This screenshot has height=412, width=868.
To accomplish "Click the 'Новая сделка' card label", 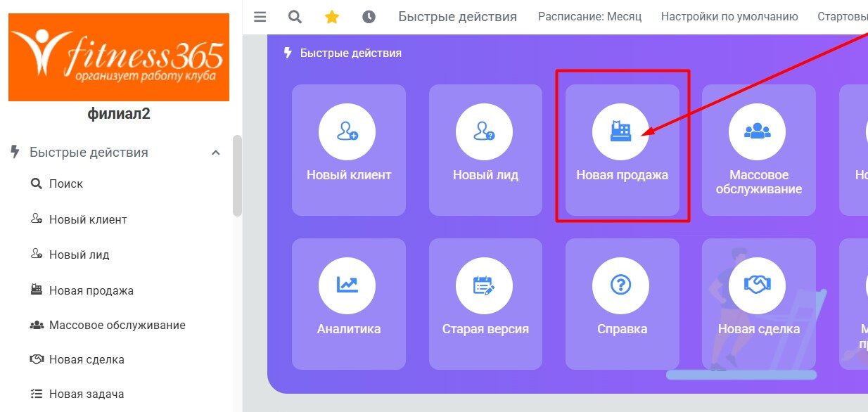I will point(759,329).
